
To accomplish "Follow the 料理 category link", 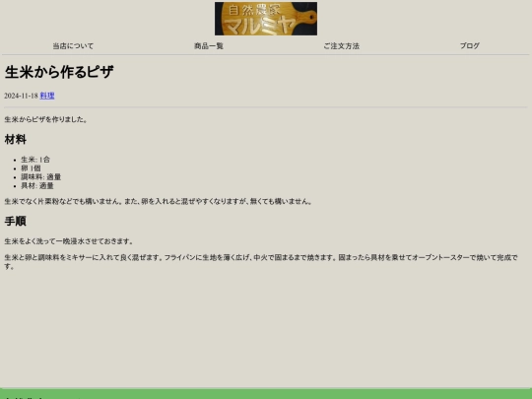I will click(x=47, y=96).
